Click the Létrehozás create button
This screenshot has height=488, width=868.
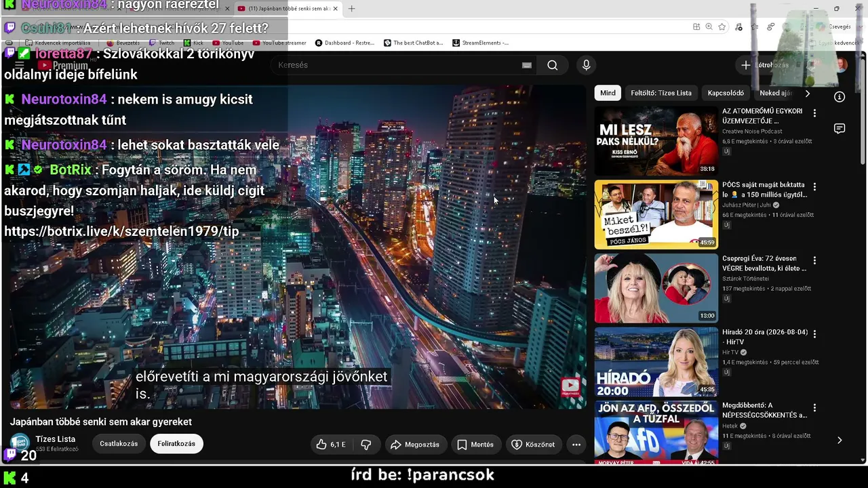tap(765, 65)
